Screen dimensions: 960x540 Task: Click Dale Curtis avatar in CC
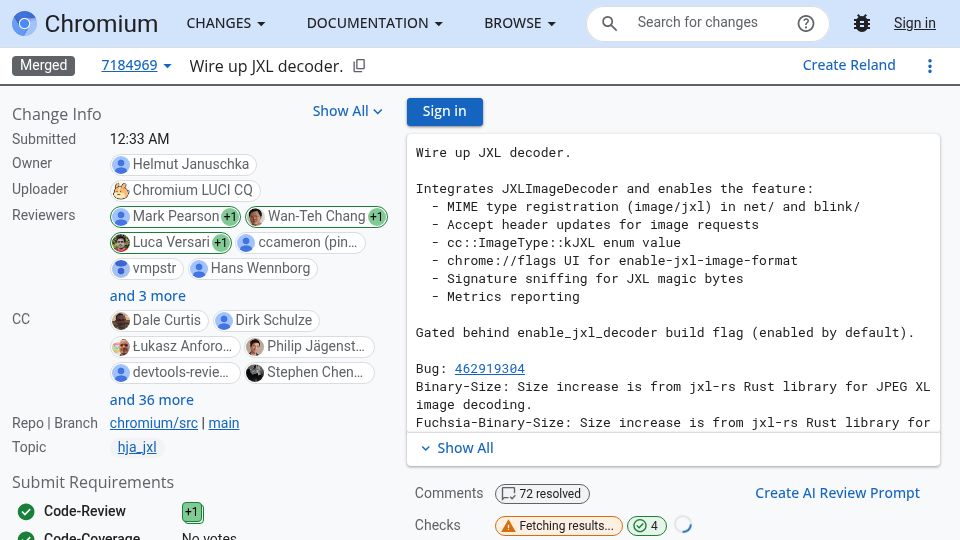pyautogui.click(x=121, y=320)
